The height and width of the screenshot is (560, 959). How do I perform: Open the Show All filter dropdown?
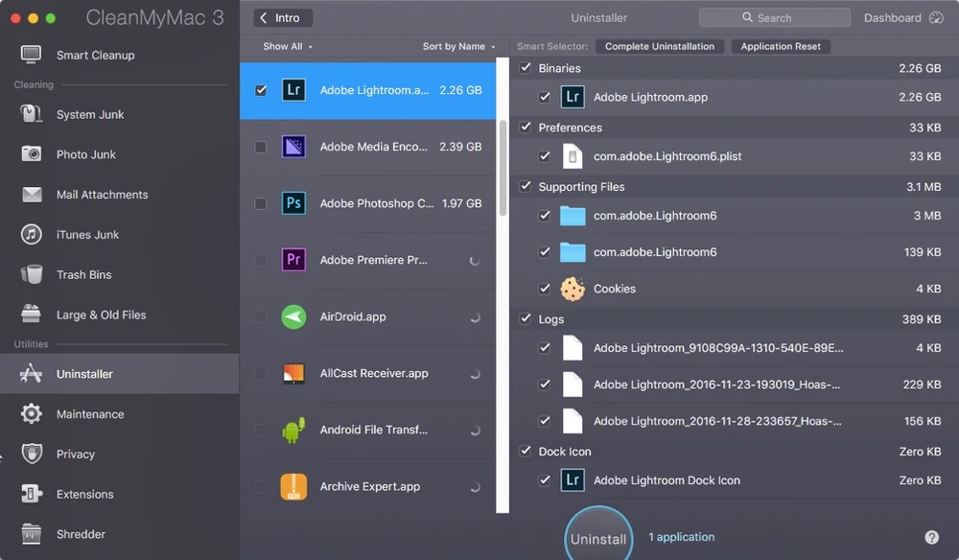pyautogui.click(x=287, y=46)
